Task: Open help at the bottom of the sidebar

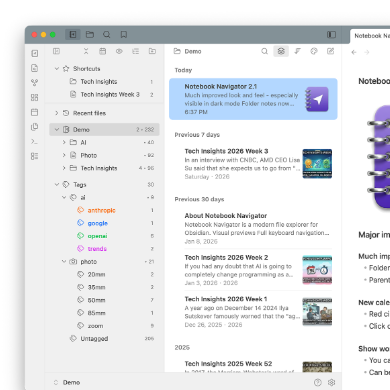Action: coord(318,382)
